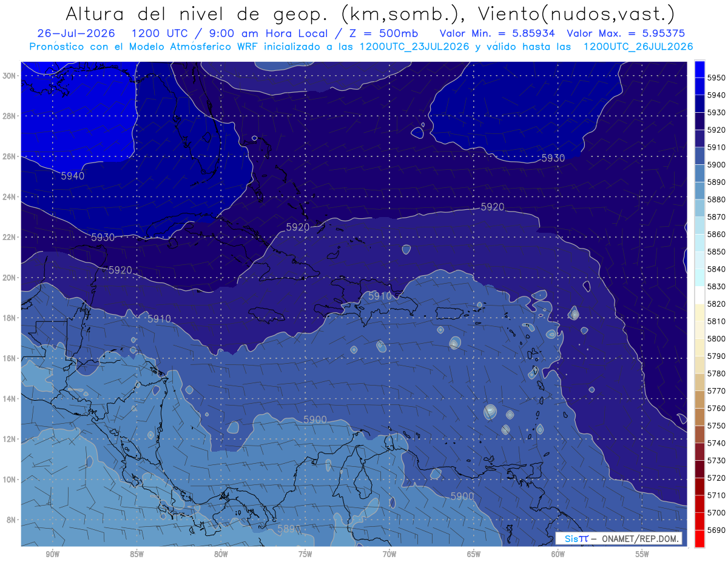Click the 5880 value on the color bar

click(x=716, y=199)
